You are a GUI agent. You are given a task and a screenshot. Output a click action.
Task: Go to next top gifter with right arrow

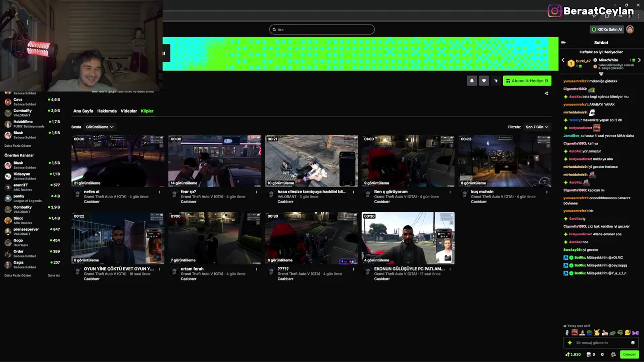[x=639, y=60]
